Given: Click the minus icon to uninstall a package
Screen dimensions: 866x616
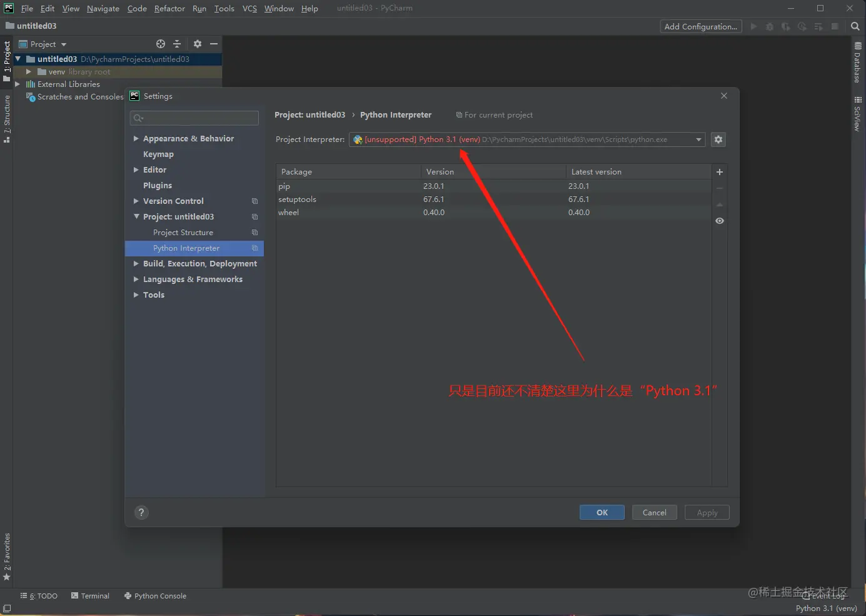Looking at the screenshot, I should point(720,188).
